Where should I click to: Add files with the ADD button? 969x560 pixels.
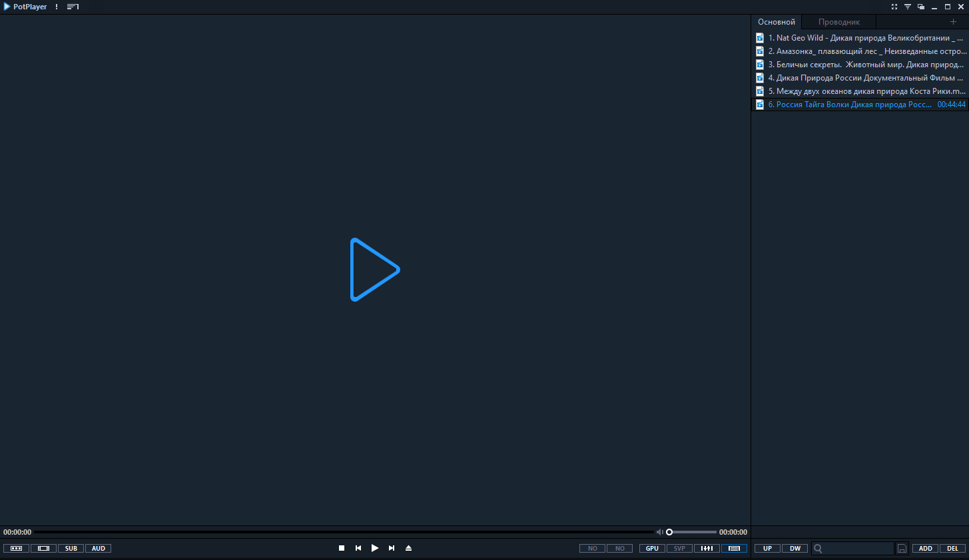(926, 549)
